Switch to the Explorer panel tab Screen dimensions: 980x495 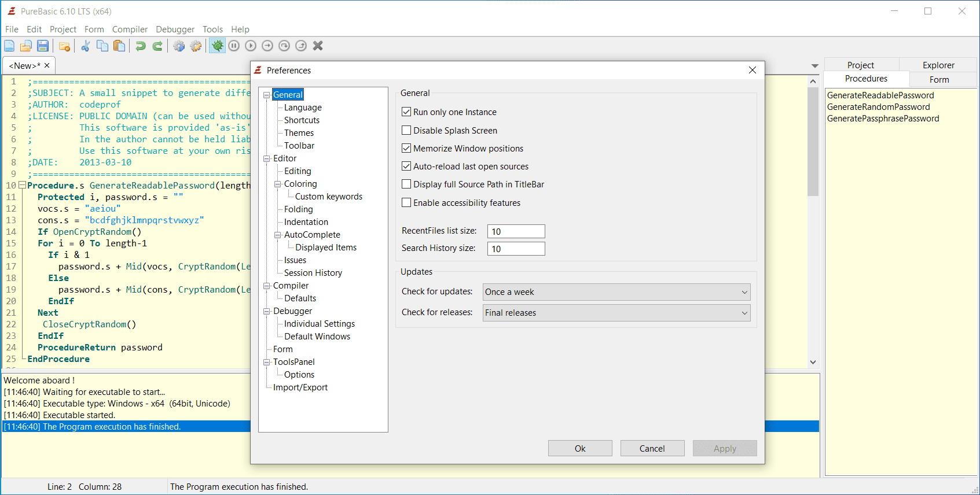coord(938,65)
